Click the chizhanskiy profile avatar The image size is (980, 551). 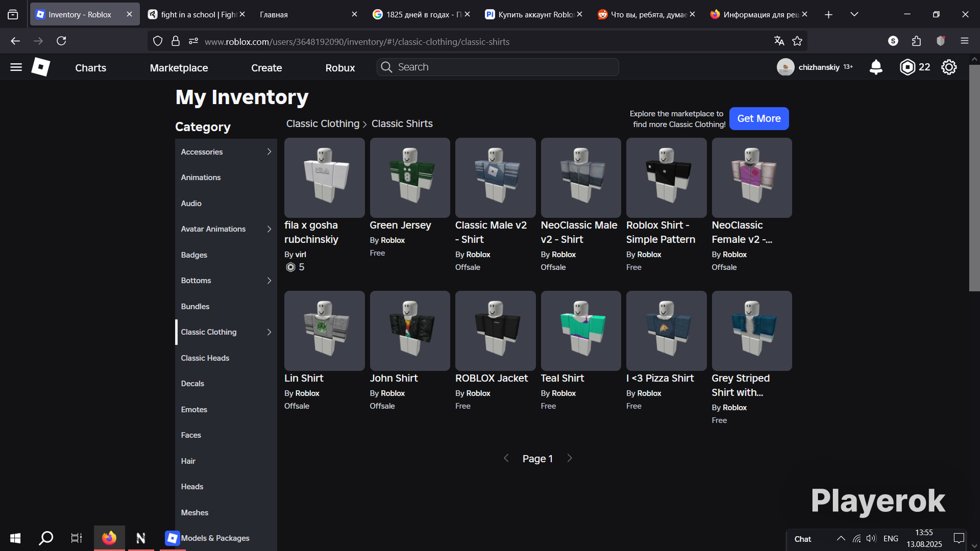click(x=785, y=67)
